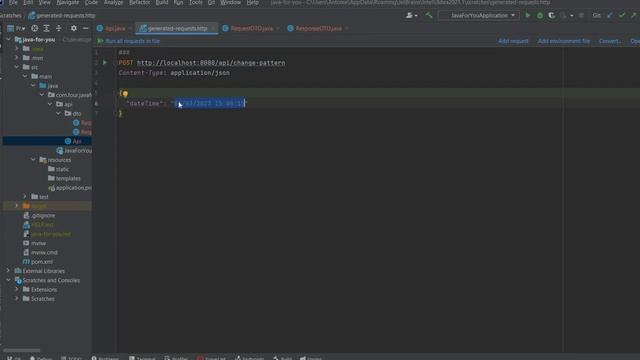Screen dimensions: 640x360
Task: Click the request URL localhost:8080/api/change-pattern
Action: click(211, 63)
